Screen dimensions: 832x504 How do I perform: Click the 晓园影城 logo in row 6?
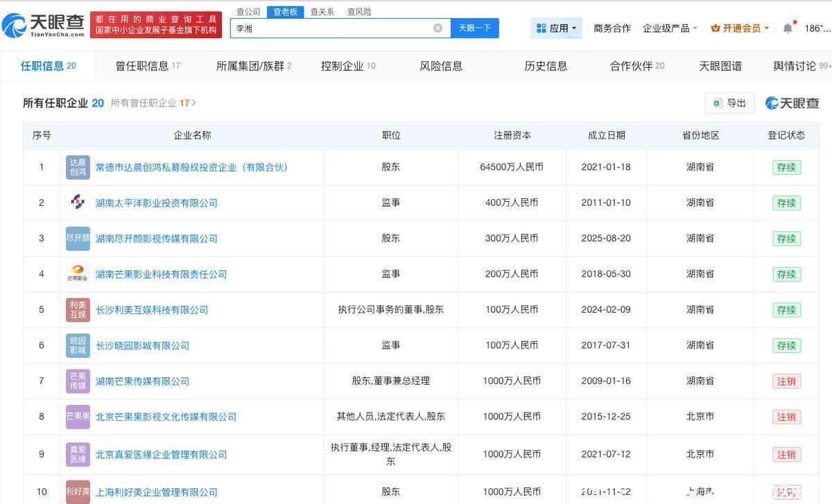click(x=78, y=345)
